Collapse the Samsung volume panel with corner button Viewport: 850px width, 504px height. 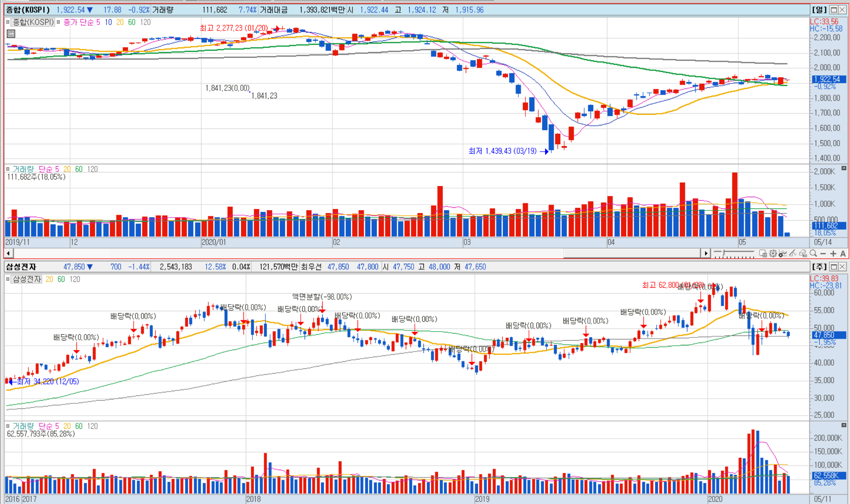click(844, 425)
